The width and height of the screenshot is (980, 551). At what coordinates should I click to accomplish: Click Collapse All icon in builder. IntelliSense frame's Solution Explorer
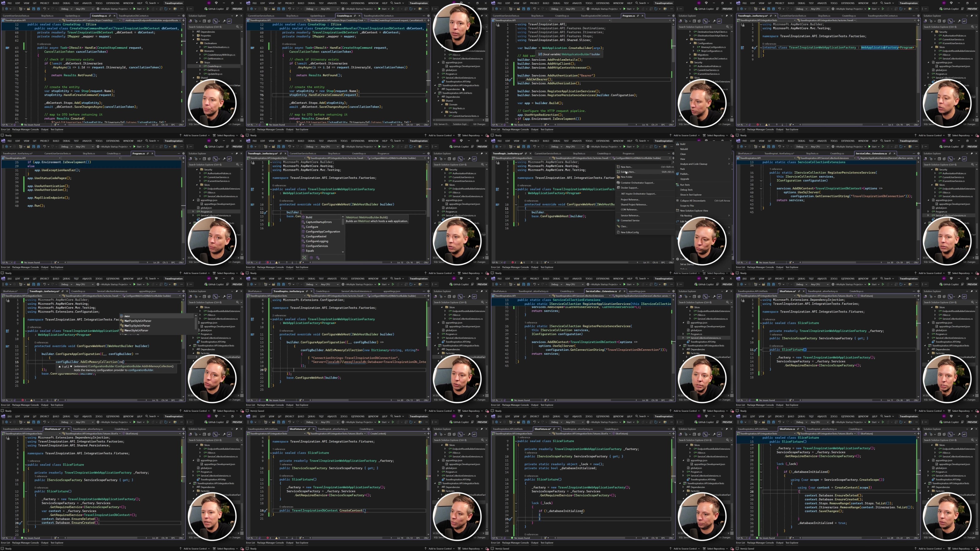point(449,159)
